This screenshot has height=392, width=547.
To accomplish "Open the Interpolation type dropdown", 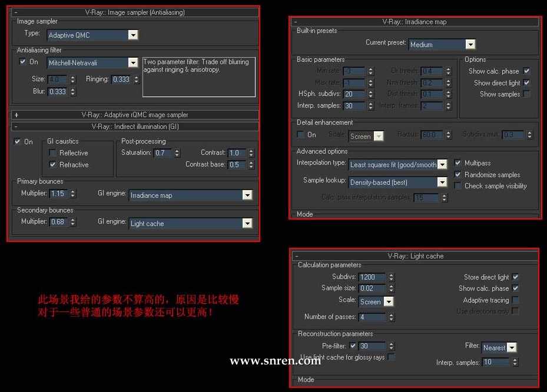I will [442, 164].
